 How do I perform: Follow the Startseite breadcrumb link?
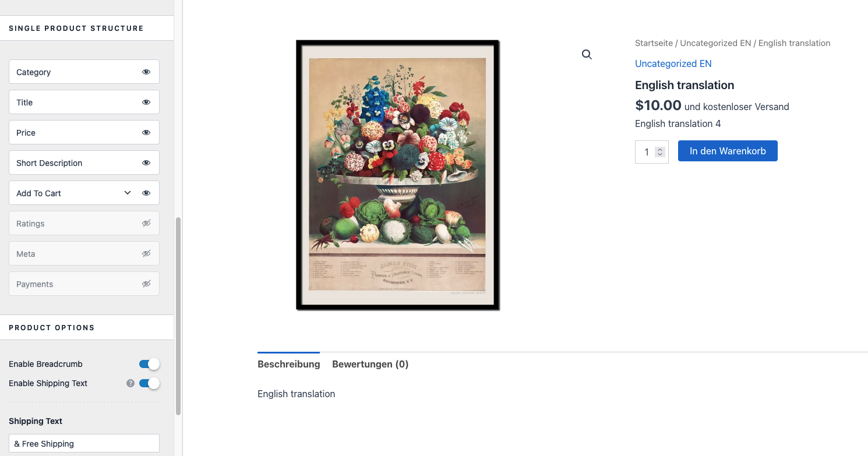click(654, 43)
